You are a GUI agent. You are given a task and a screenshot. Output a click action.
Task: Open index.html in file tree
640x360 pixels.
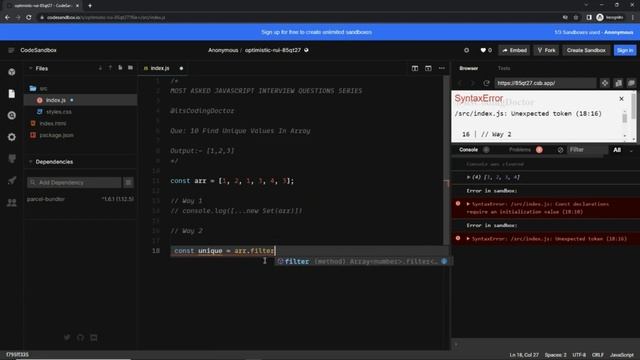(x=53, y=123)
